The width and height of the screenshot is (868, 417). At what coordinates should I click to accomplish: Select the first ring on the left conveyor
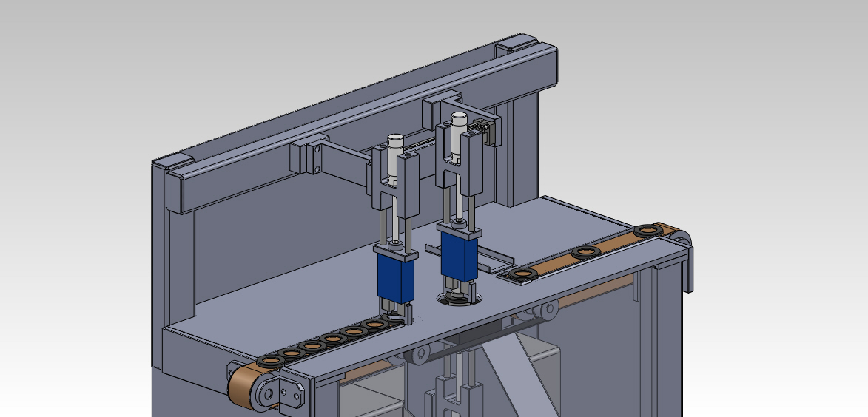tap(271, 361)
